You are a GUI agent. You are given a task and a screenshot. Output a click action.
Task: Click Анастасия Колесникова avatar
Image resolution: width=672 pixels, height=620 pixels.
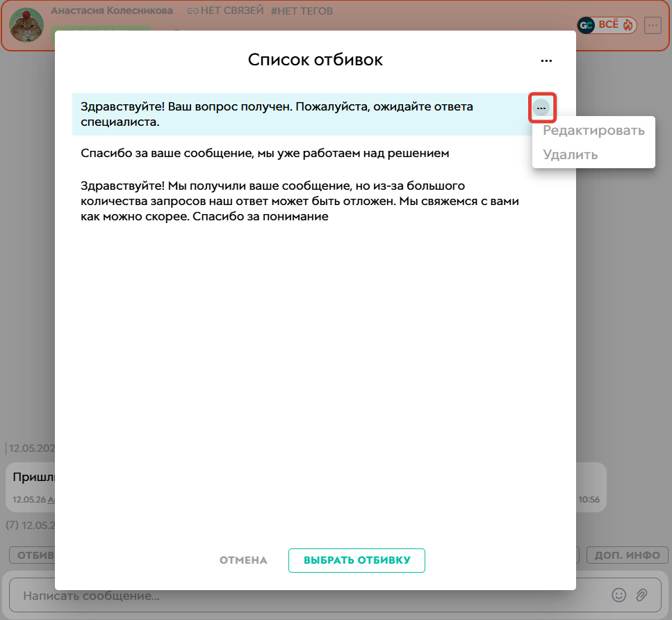(26, 25)
